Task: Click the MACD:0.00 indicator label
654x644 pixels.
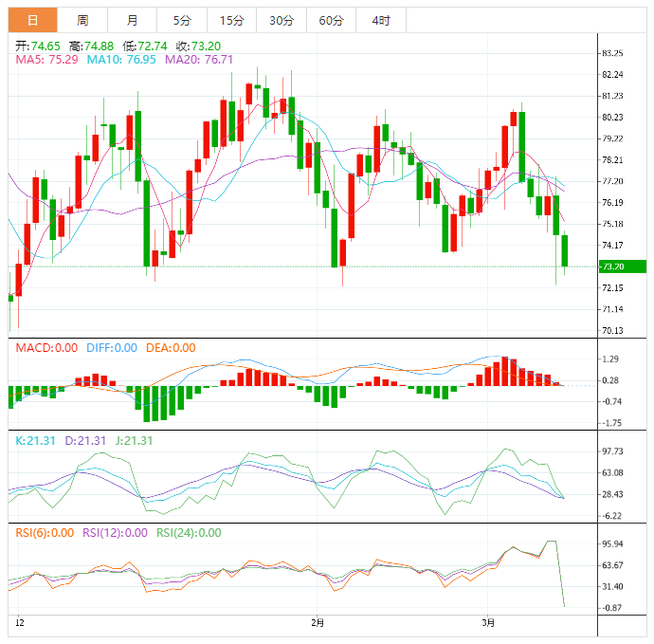Action: pyautogui.click(x=46, y=348)
